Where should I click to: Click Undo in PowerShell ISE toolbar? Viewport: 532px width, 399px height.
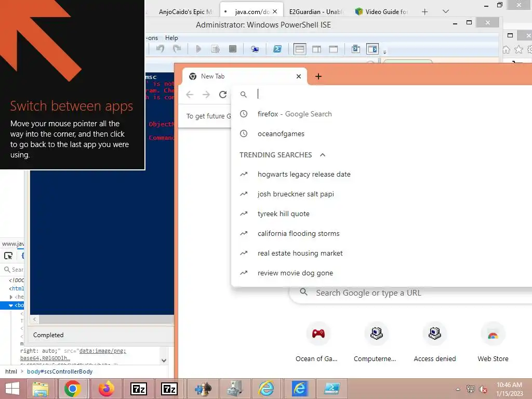click(160, 49)
